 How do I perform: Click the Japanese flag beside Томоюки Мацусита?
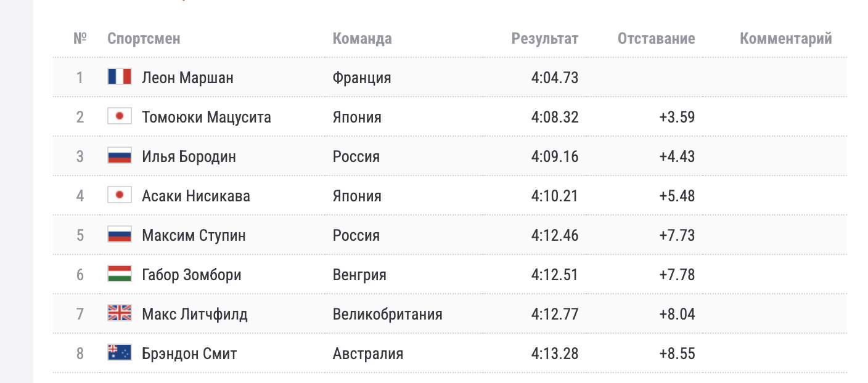click(x=120, y=116)
